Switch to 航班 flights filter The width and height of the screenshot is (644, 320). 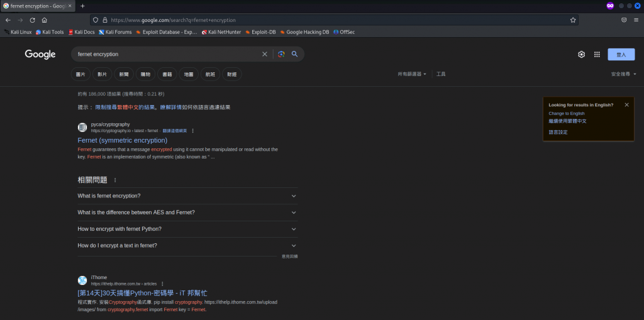tap(210, 74)
